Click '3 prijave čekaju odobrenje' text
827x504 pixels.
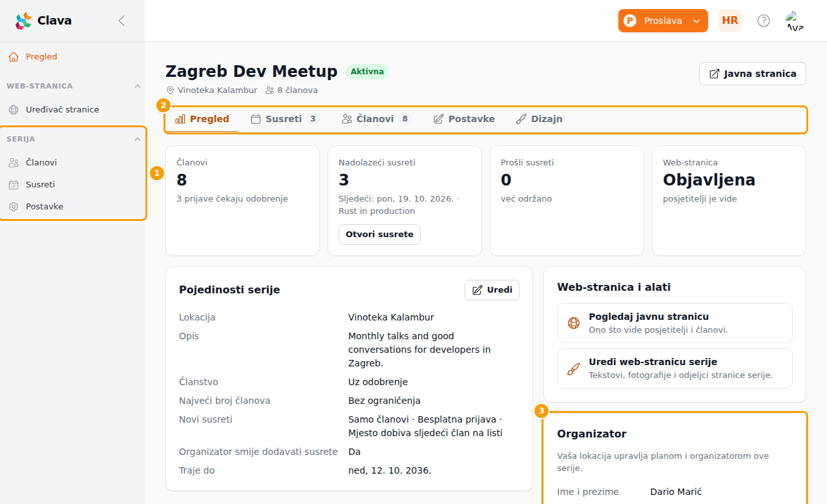coord(232,199)
